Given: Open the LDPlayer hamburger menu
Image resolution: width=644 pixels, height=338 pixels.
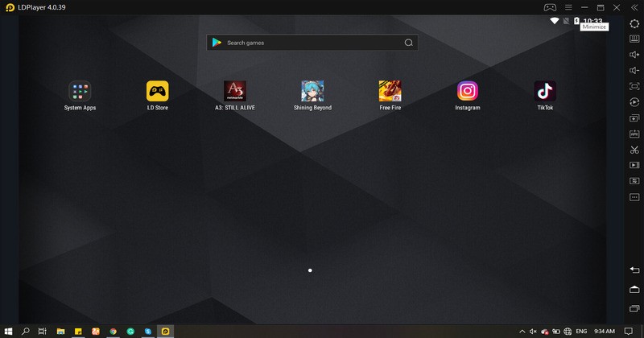Looking at the screenshot, I should (x=568, y=7).
